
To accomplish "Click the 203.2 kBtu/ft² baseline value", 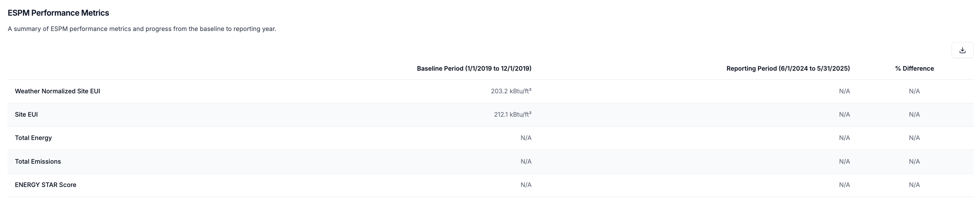I will click(511, 91).
